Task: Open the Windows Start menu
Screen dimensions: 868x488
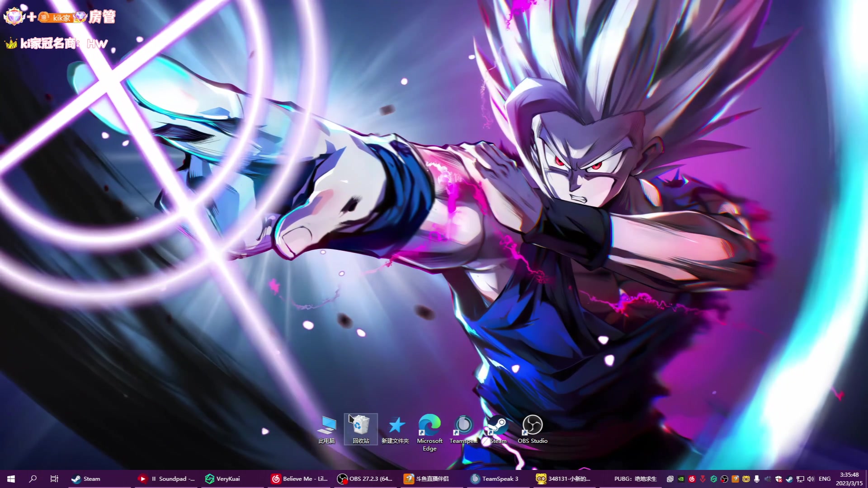Action: tap(11, 479)
